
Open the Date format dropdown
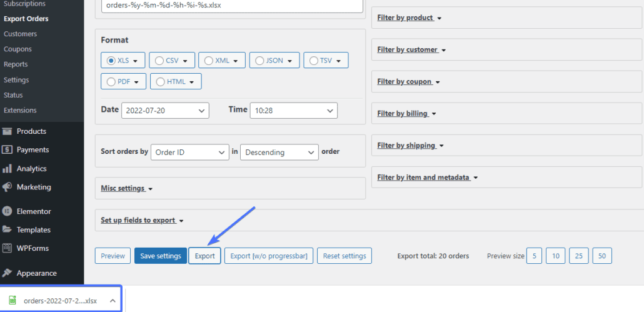[x=165, y=111]
